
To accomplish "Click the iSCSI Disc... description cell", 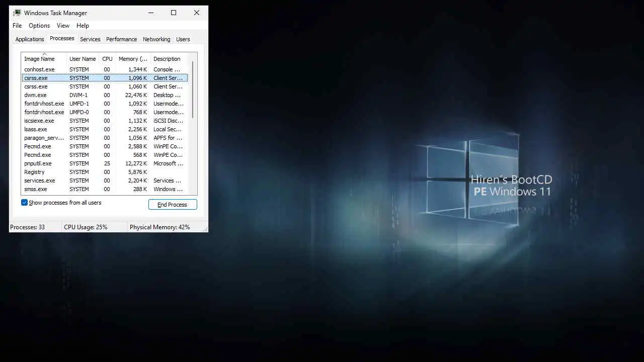I will (168, 121).
